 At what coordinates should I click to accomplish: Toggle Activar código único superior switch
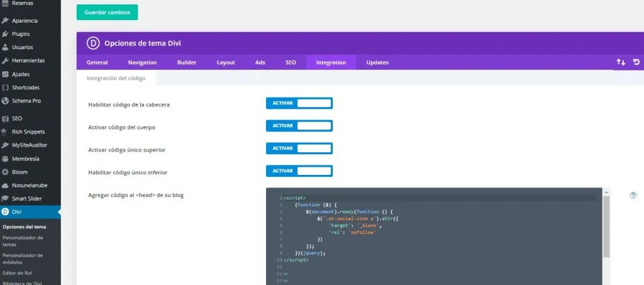pos(299,148)
